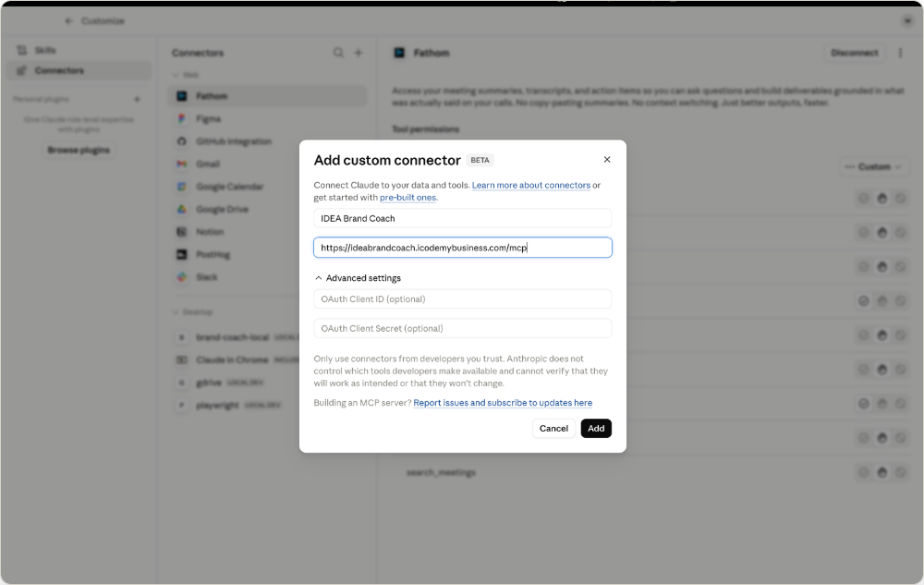Viewport: 924px width, 585px height.
Task: Set search_meetings to blocked
Action: [x=900, y=472]
